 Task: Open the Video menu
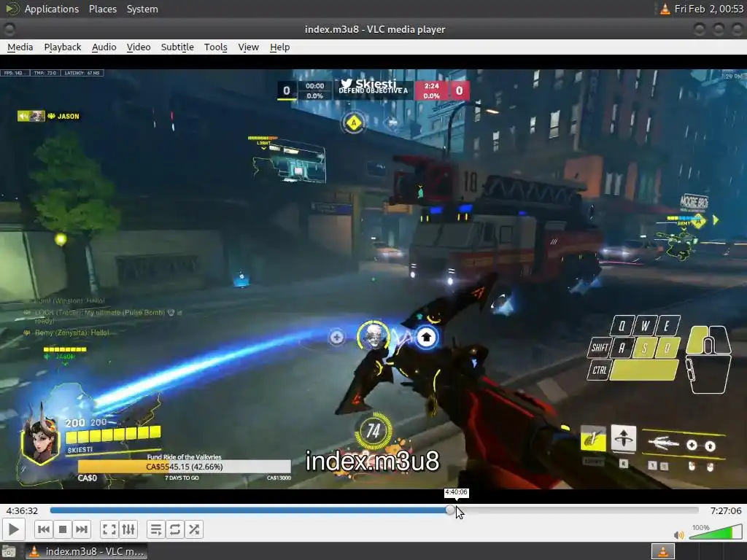(139, 47)
